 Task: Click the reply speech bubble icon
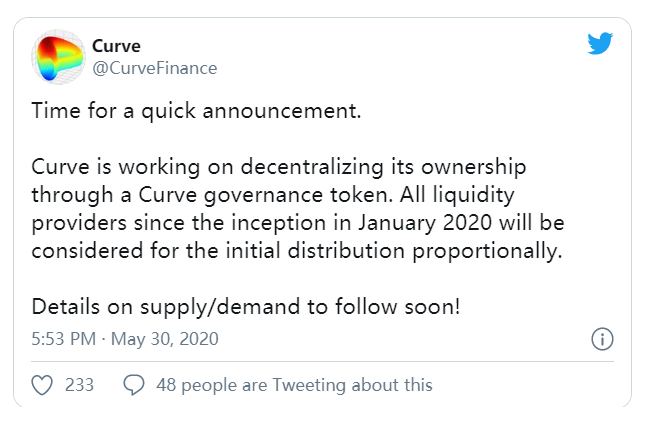[134, 385]
